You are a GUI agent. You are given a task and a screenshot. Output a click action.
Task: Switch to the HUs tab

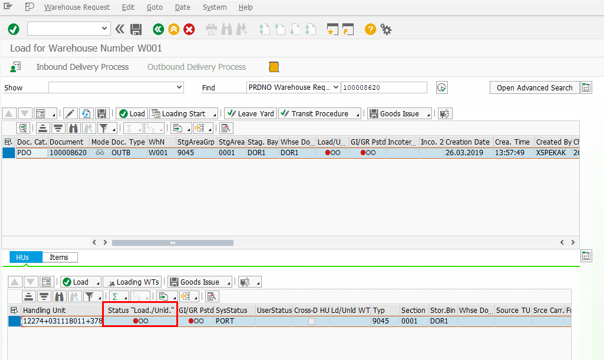coord(26,257)
